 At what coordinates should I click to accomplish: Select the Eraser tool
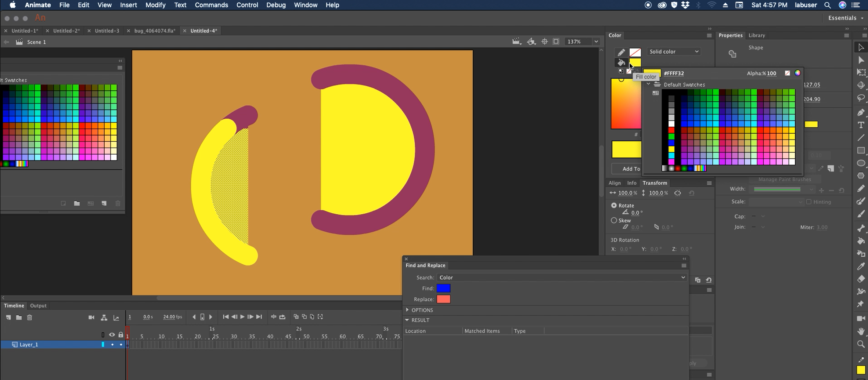click(861, 279)
